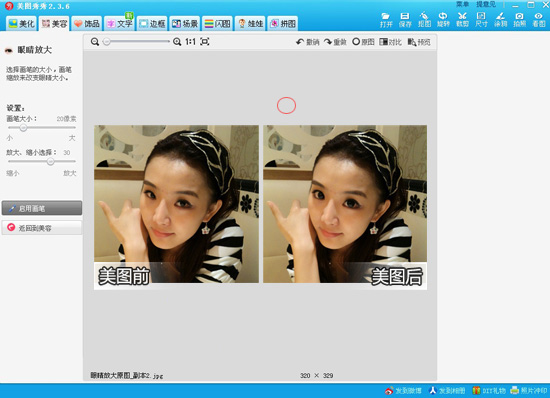The image size is (550, 398).
Task: Redo the edit with 重做
Action: pos(335,42)
